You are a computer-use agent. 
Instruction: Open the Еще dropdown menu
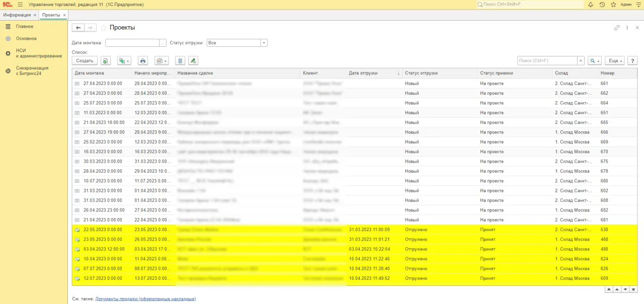coord(614,61)
